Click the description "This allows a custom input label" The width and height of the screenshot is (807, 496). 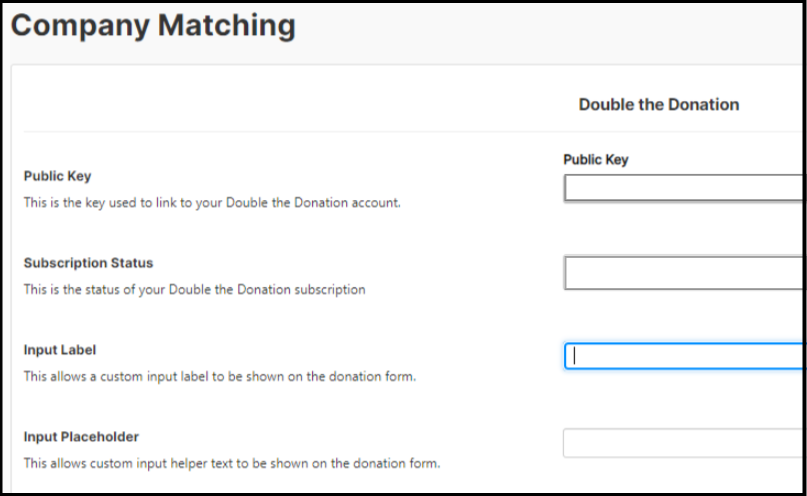219,377
